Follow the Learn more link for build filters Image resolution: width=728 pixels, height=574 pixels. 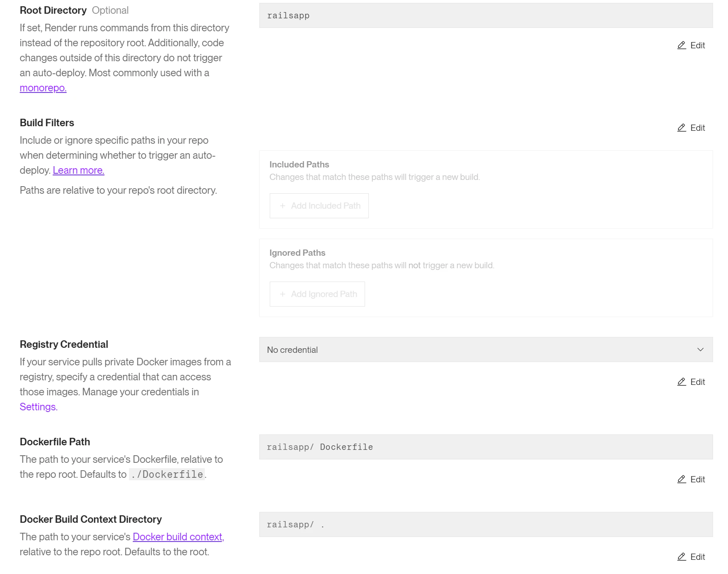point(78,170)
